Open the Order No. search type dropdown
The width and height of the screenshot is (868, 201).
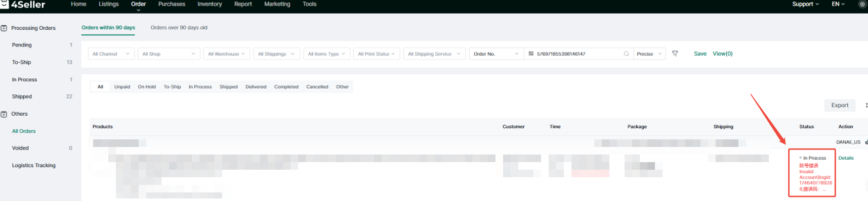pyautogui.click(x=496, y=54)
